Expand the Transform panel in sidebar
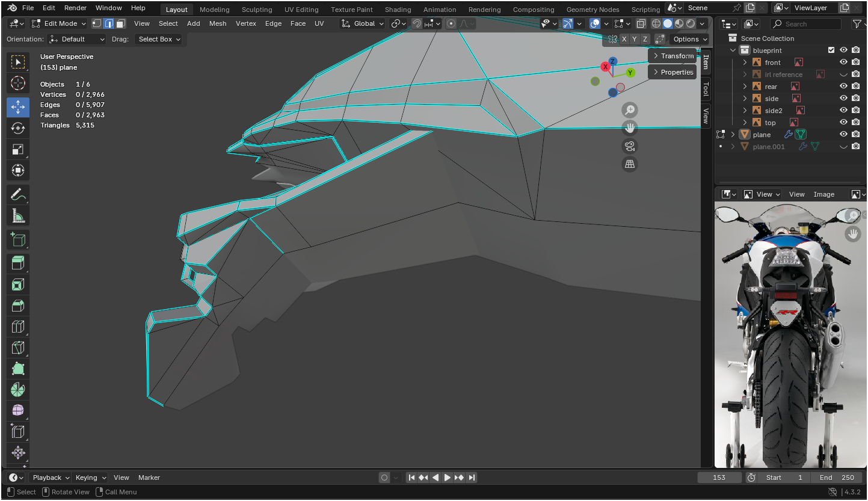 click(x=673, y=56)
